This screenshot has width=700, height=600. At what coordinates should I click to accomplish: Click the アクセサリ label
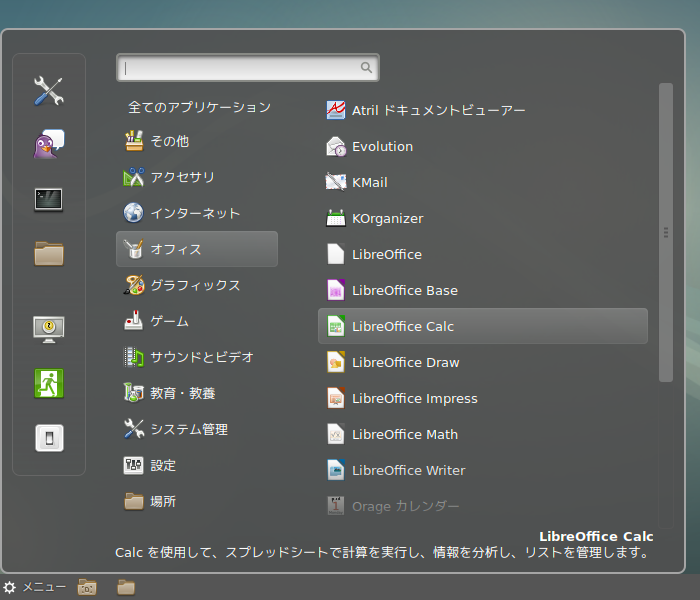(x=183, y=177)
